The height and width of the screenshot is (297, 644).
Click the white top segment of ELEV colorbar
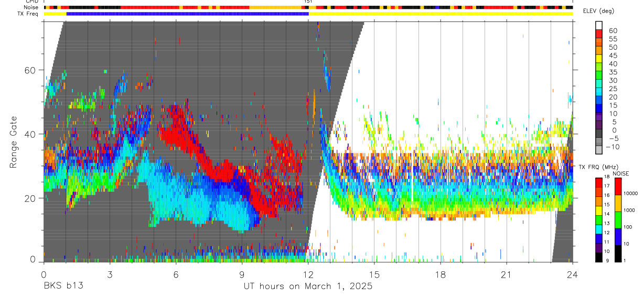[599, 25]
